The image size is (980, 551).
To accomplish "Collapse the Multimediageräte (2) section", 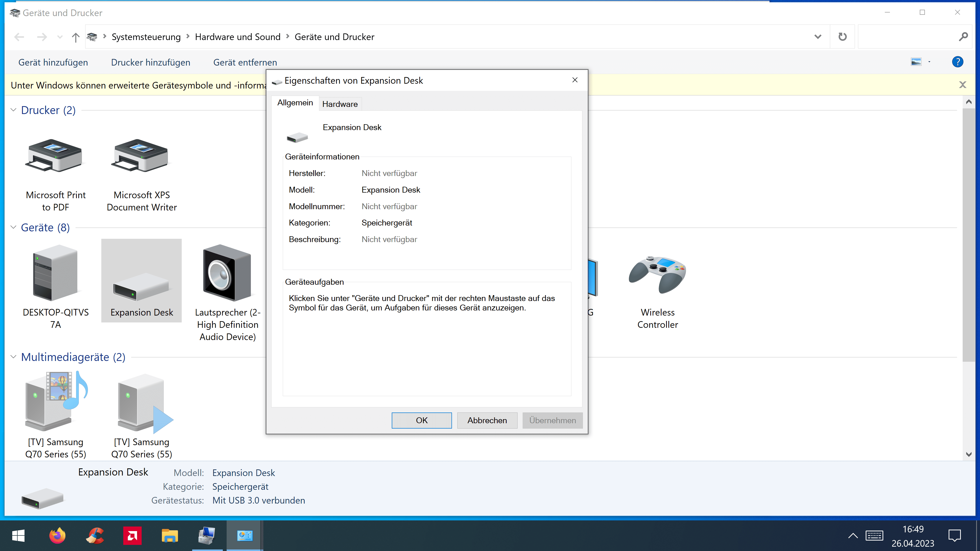I will pos(13,357).
